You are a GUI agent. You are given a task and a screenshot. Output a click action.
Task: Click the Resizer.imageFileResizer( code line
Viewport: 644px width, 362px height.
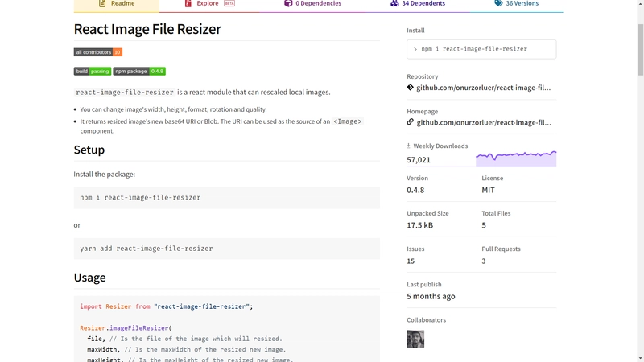click(126, 328)
